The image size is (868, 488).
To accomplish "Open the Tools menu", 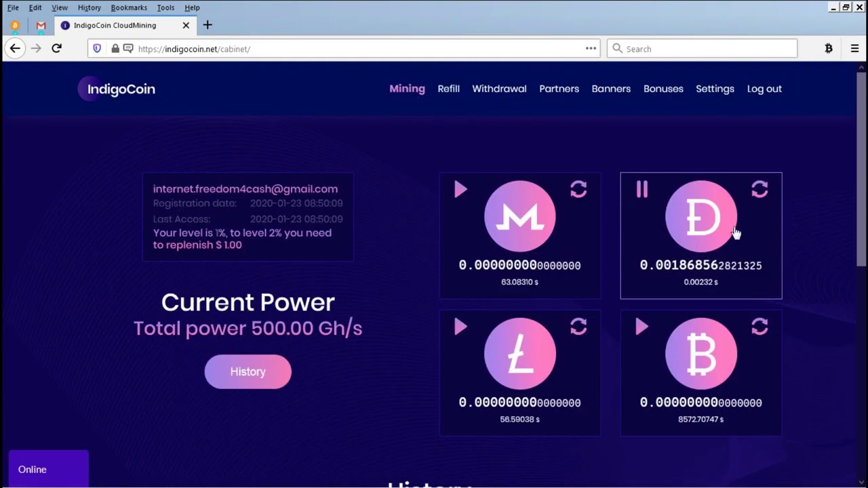I will 165,7.
